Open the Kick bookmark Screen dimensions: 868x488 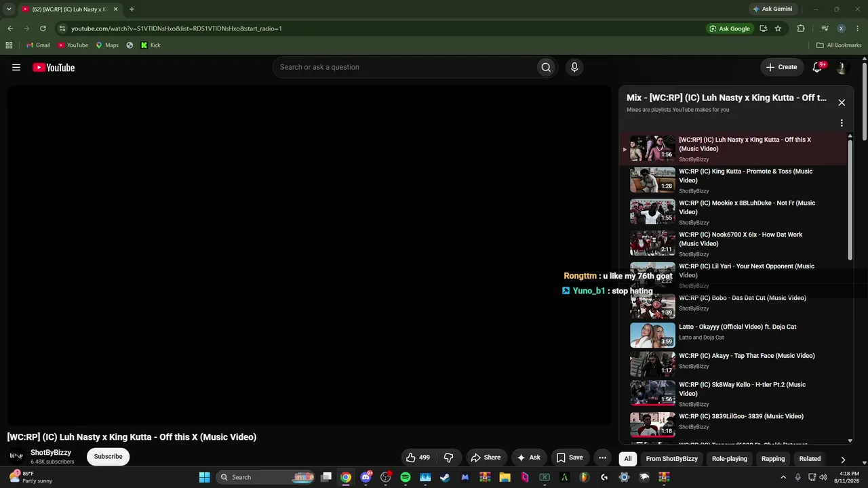pos(150,45)
